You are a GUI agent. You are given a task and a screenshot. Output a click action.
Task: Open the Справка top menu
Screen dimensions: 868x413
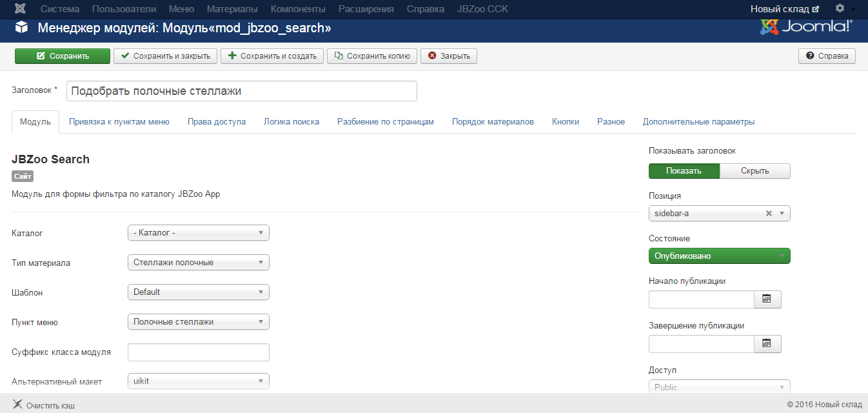coord(426,9)
